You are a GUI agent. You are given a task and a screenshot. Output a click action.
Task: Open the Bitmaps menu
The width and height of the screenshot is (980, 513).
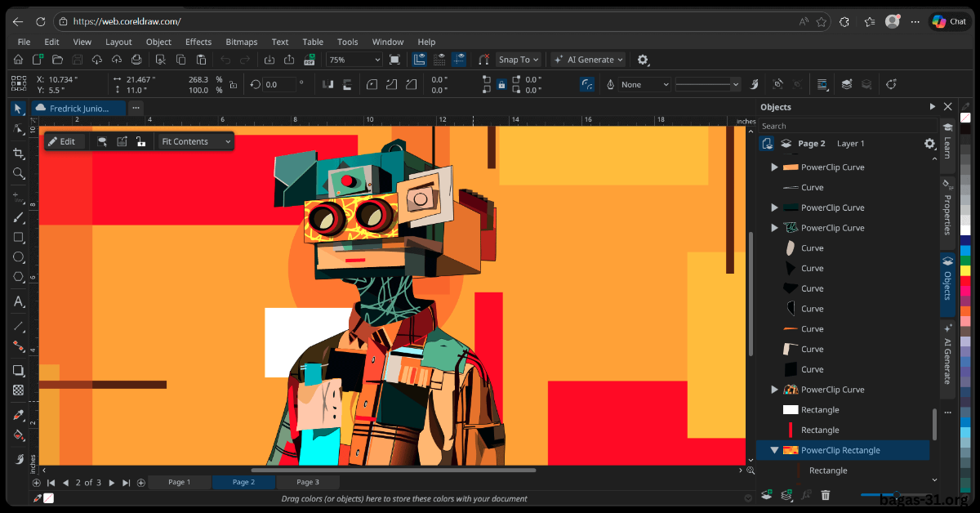[x=241, y=42]
